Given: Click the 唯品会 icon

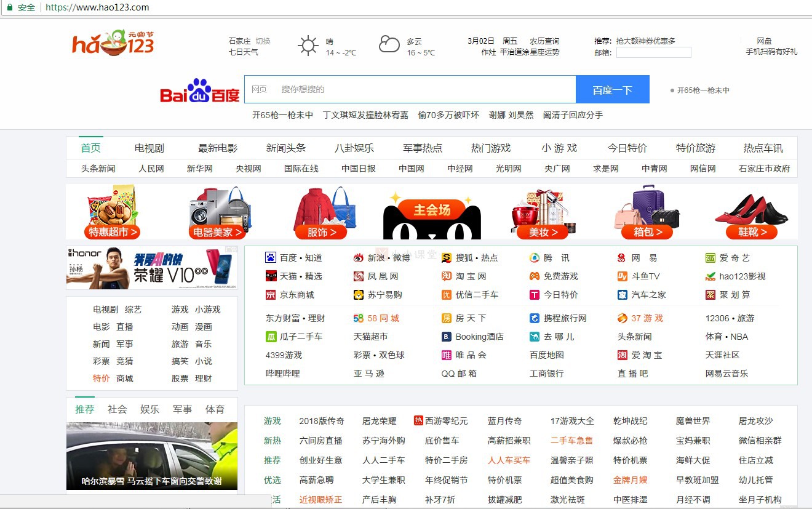Looking at the screenshot, I should 447,355.
